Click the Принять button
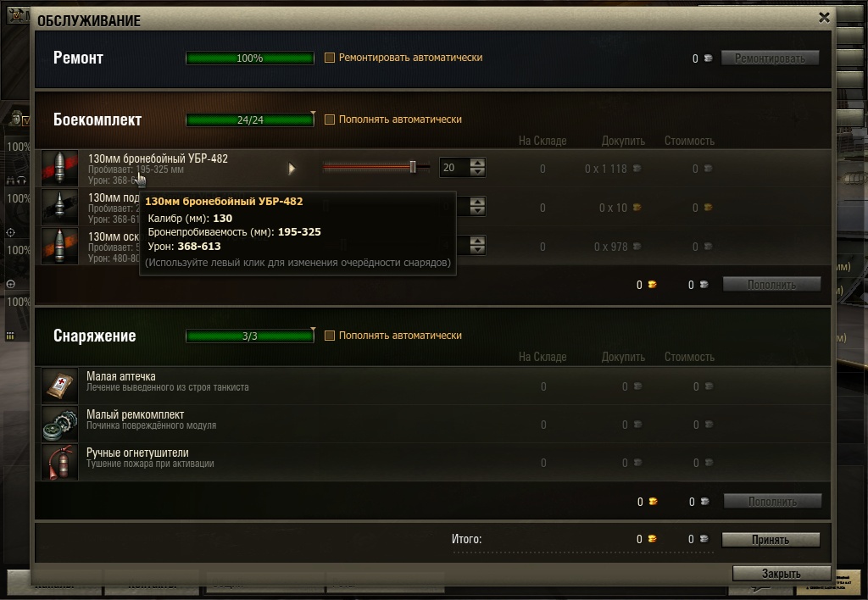868x600 pixels. [x=771, y=540]
